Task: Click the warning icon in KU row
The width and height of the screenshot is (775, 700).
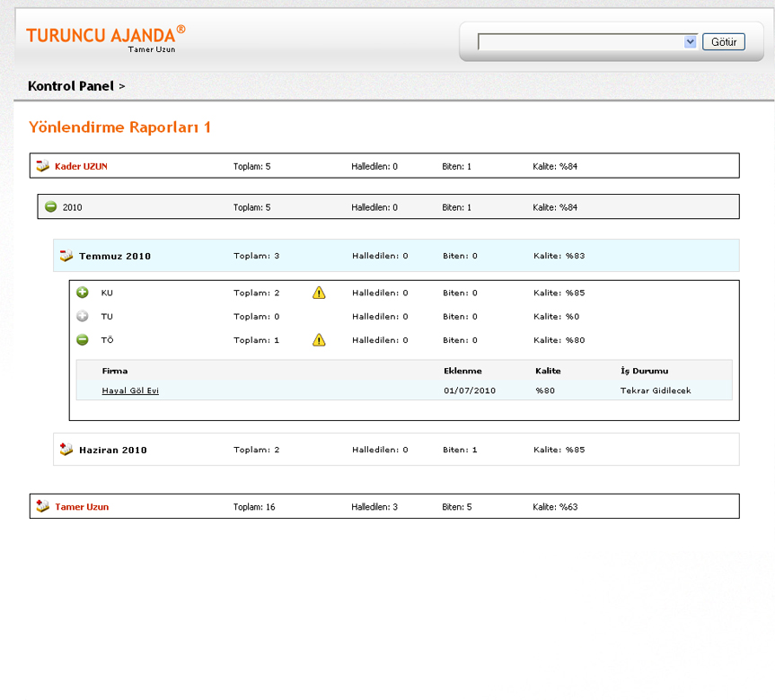Action: point(319,293)
